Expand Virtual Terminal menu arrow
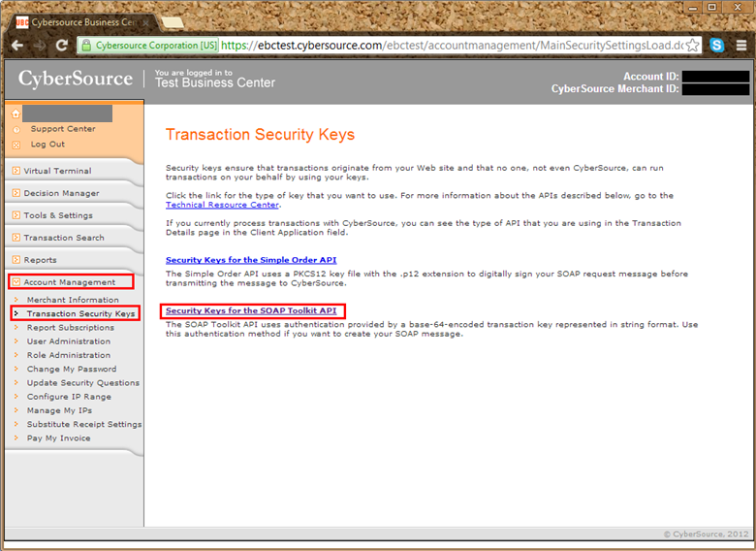Image resolution: width=756 pixels, height=551 pixels. [x=16, y=171]
